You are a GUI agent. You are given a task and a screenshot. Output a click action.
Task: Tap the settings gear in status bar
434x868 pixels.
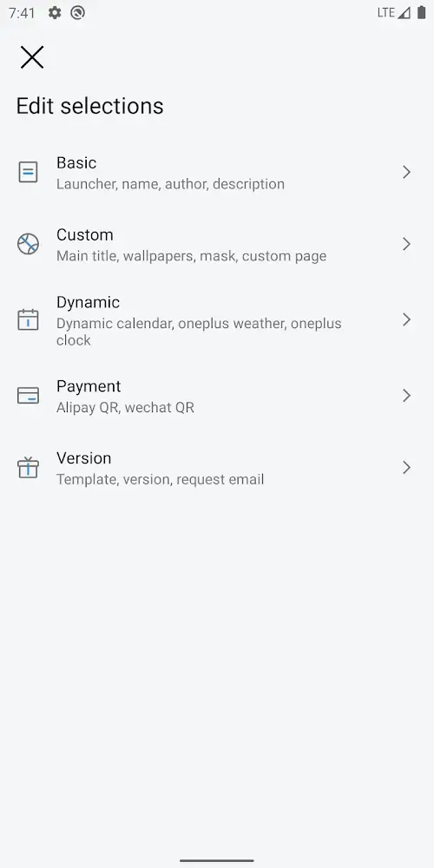pyautogui.click(x=54, y=13)
